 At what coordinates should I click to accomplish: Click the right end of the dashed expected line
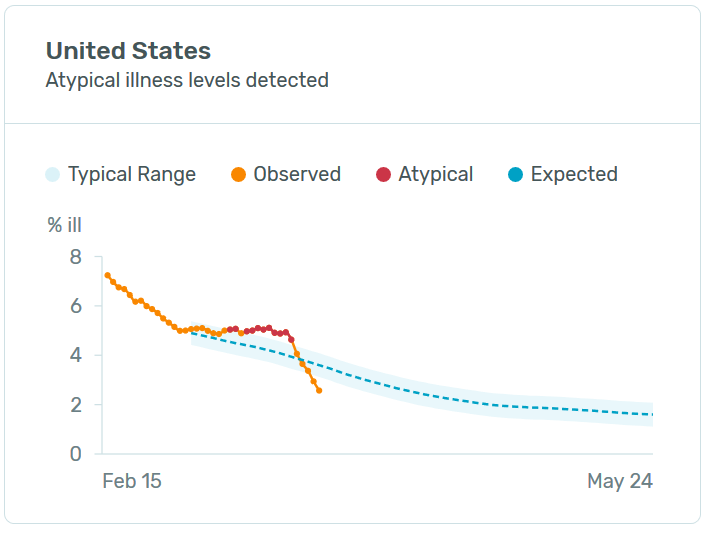pos(651,414)
